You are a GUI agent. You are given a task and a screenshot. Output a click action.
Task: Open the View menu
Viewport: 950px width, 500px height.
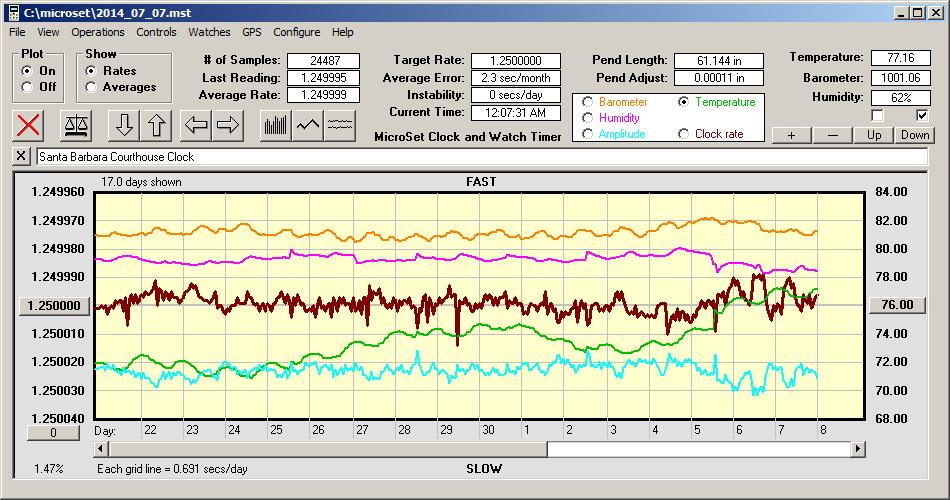tap(48, 32)
